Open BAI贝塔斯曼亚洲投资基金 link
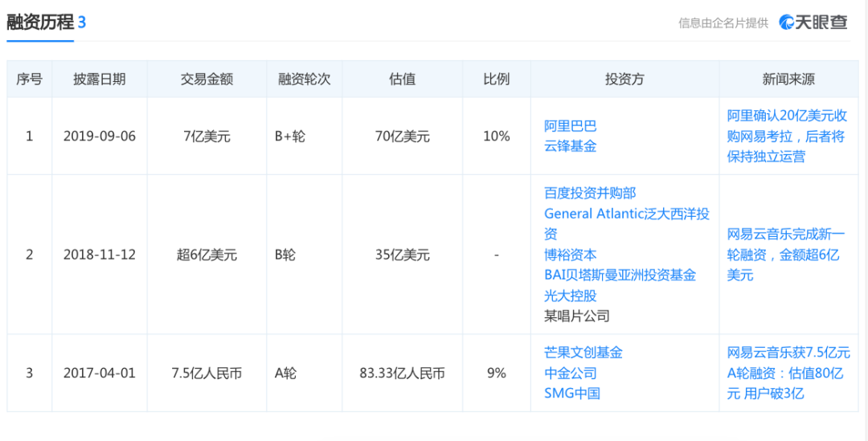Image resolution: width=868 pixels, height=441 pixels. click(620, 275)
